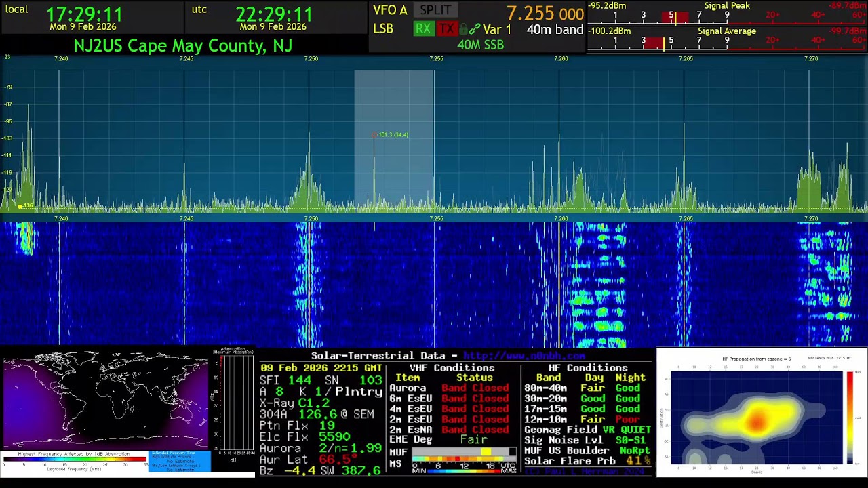The width and height of the screenshot is (868, 488).
Task: Open the www.n0nbh.com link
Action: [x=524, y=356]
